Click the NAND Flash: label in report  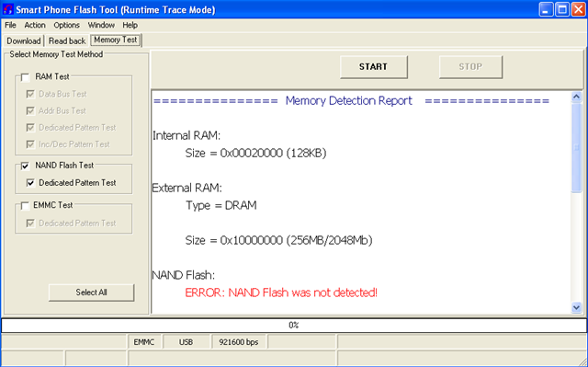(184, 275)
